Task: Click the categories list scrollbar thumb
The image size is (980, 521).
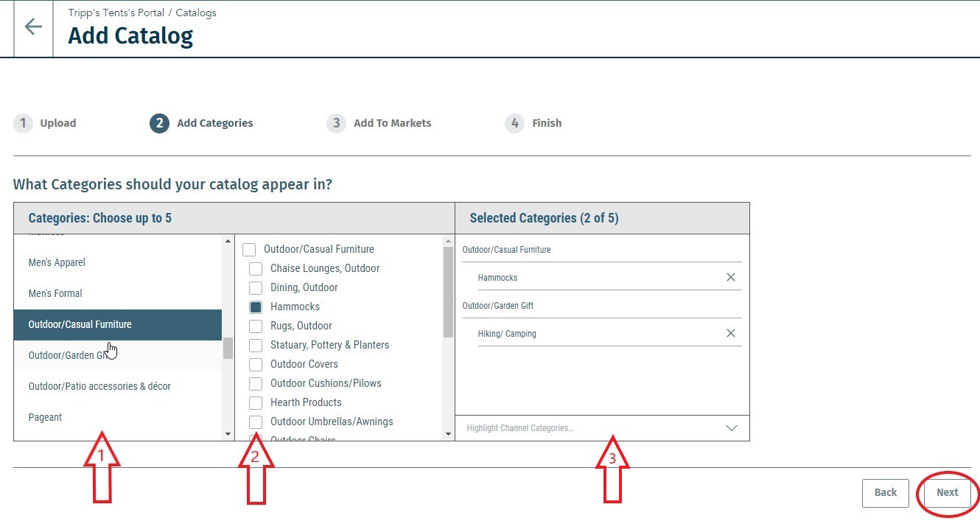Action: click(x=228, y=348)
